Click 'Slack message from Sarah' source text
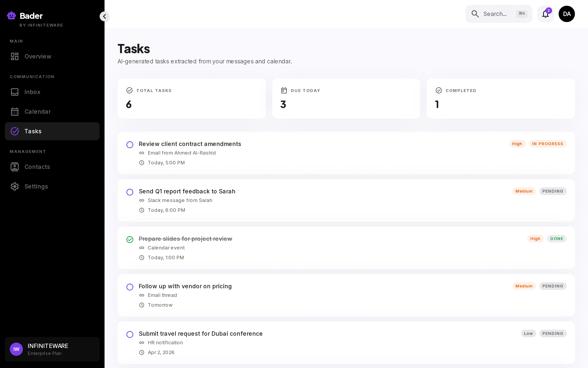 coord(180,201)
